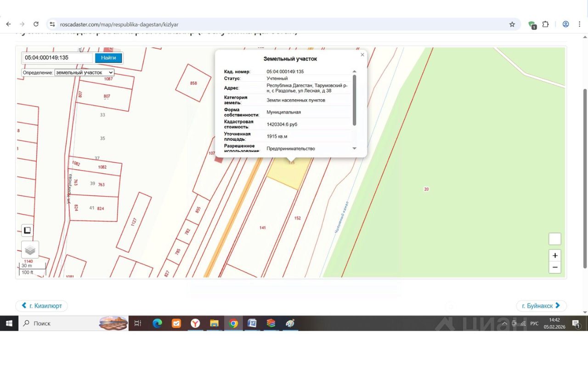
Task: Open the Определение dropdown list
Action: pos(84,73)
